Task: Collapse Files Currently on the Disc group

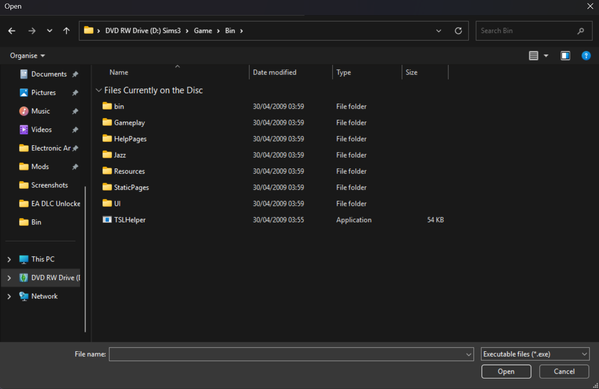Action: pyautogui.click(x=99, y=90)
